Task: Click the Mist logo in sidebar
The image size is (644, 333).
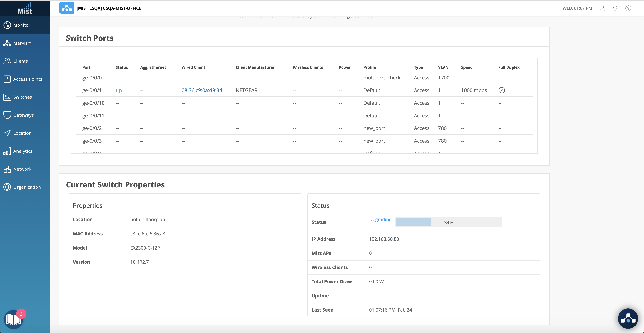Action: pyautogui.click(x=25, y=8)
